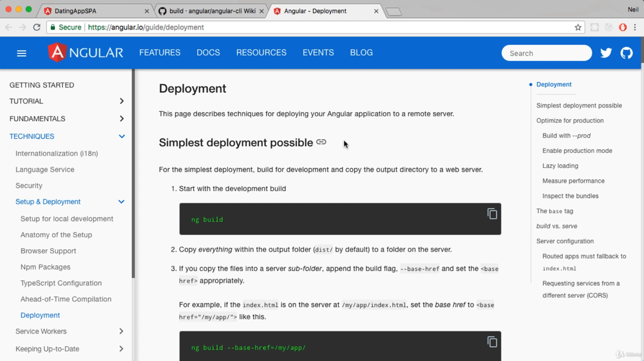Open the Events nav item

[318, 53]
